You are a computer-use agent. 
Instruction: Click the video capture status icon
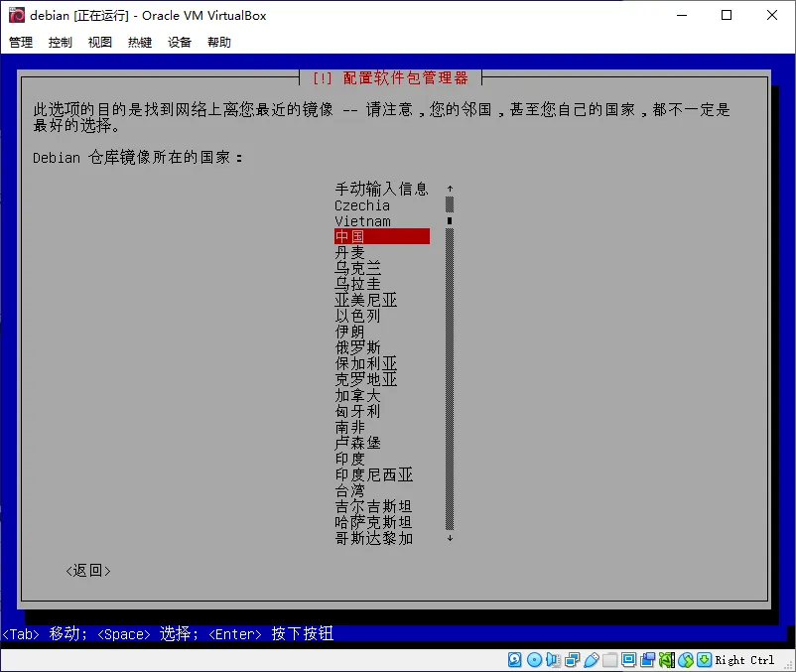click(648, 660)
